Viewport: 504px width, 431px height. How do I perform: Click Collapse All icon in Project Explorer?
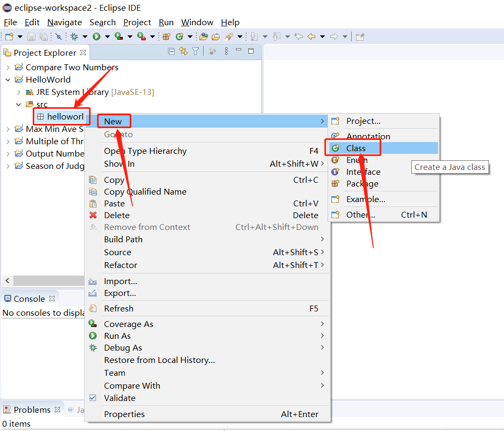[x=172, y=51]
